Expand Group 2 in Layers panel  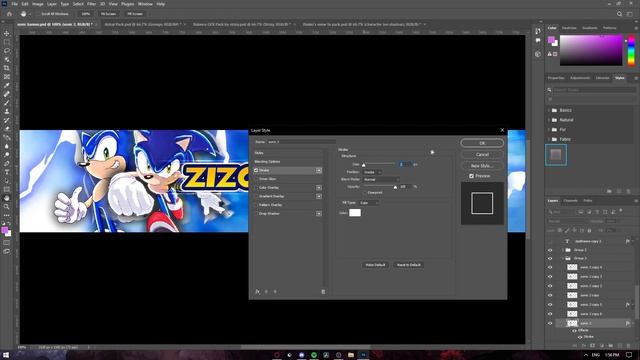[563, 250]
